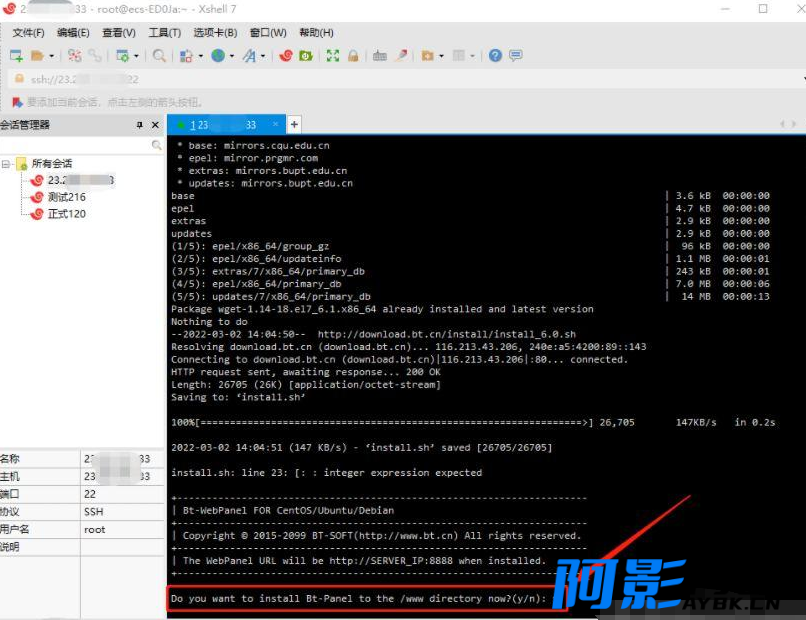Open the 文件(F) menu

28,33
